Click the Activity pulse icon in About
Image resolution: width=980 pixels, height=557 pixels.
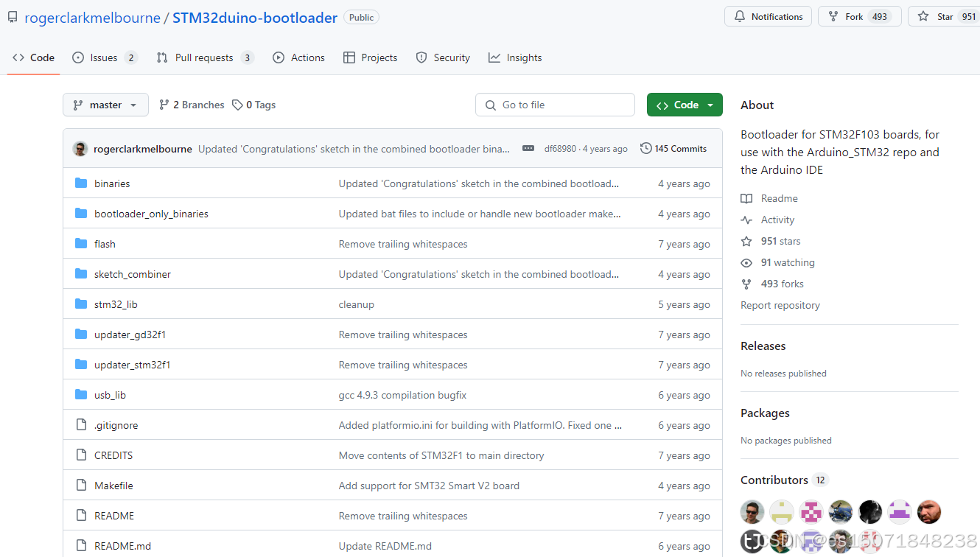(746, 220)
